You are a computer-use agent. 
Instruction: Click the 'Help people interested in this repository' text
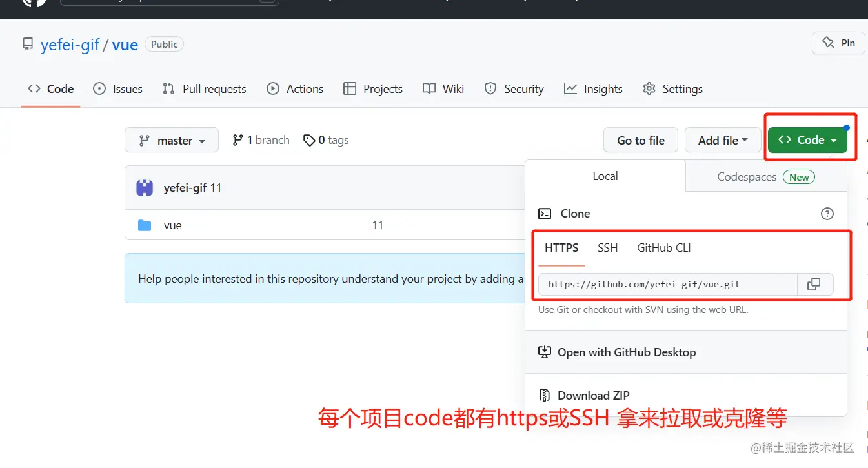331,279
